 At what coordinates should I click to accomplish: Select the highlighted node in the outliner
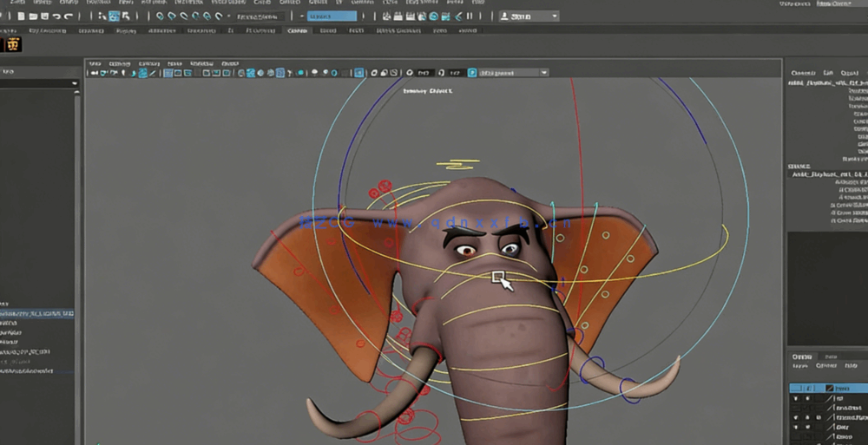click(x=36, y=313)
